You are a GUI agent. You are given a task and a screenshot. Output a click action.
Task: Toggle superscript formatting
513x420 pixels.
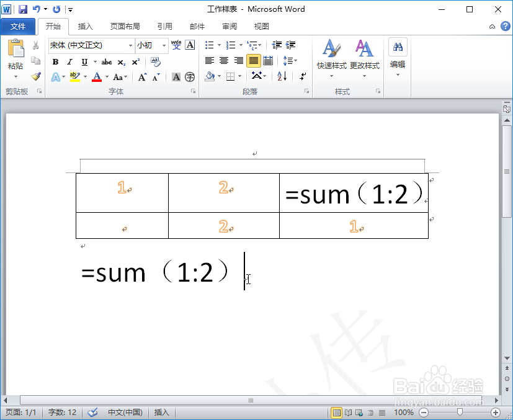(135, 61)
